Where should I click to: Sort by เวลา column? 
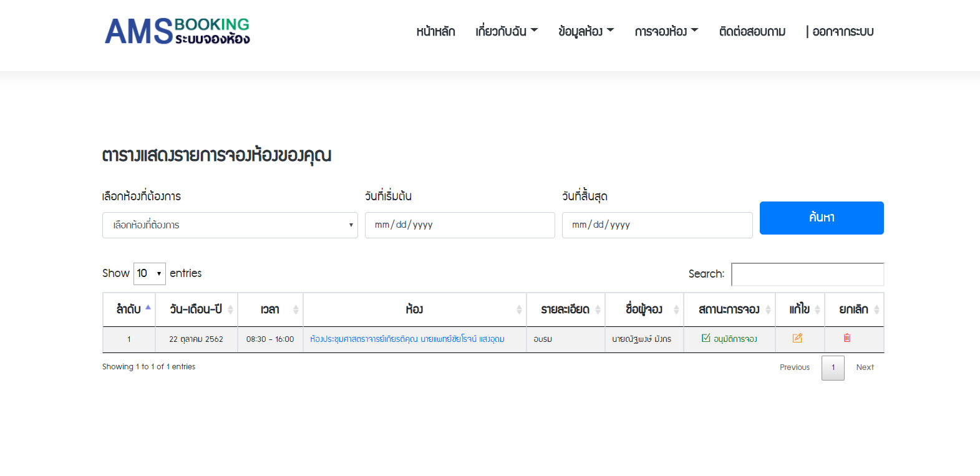270,309
